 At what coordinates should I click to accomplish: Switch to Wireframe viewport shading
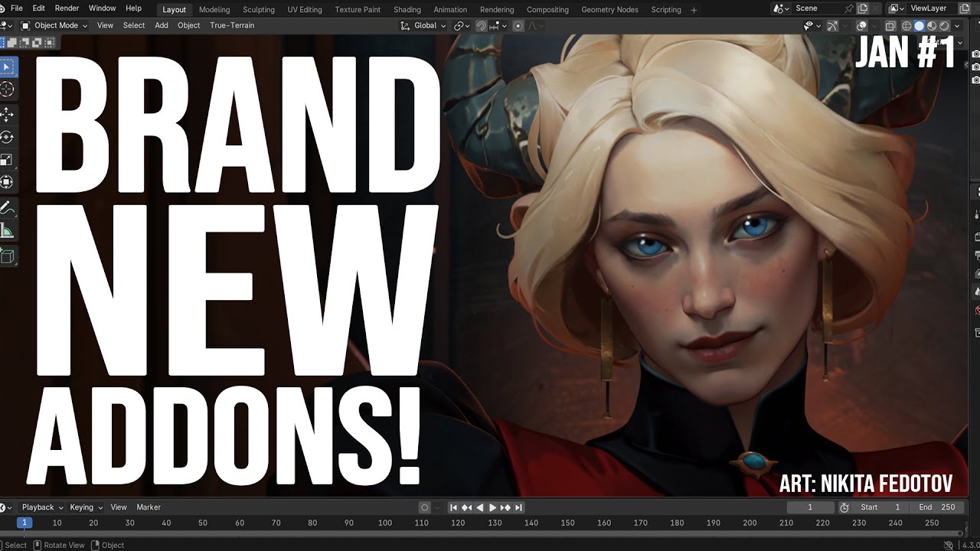point(907,25)
